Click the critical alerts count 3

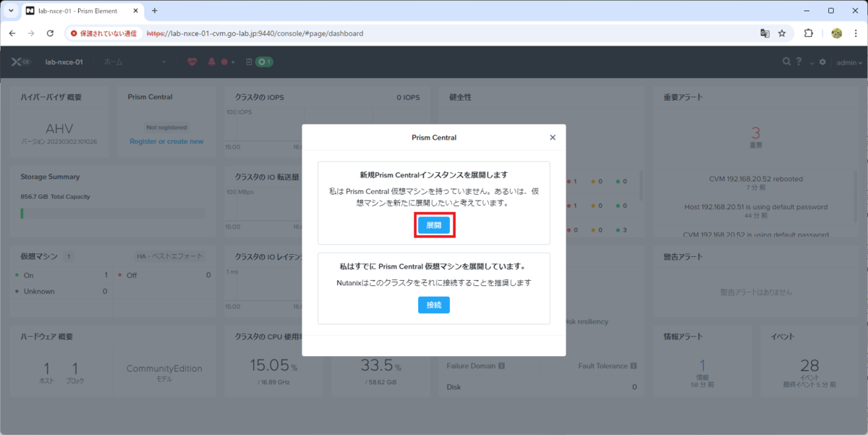pyautogui.click(x=755, y=133)
